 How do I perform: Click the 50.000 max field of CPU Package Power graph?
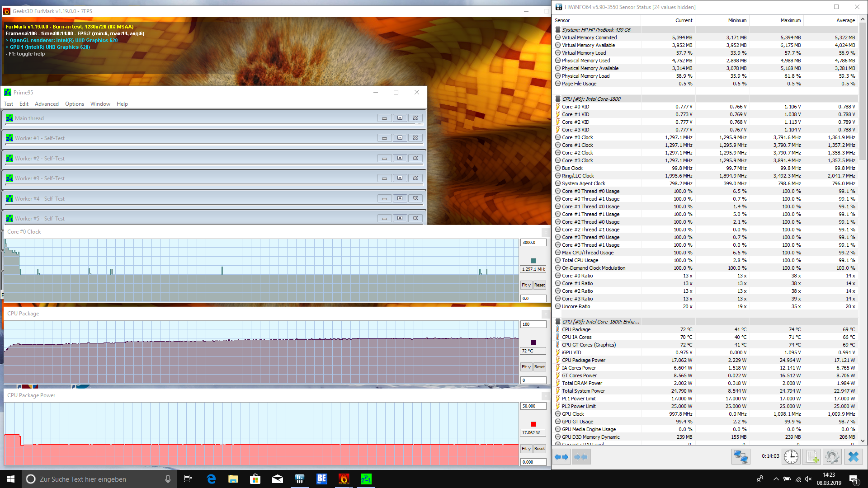coord(533,406)
